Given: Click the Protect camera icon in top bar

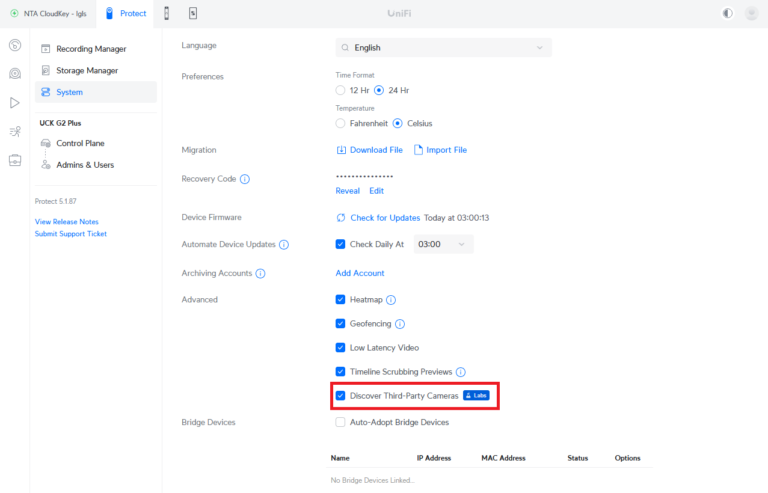Looking at the screenshot, I should click(x=110, y=13).
